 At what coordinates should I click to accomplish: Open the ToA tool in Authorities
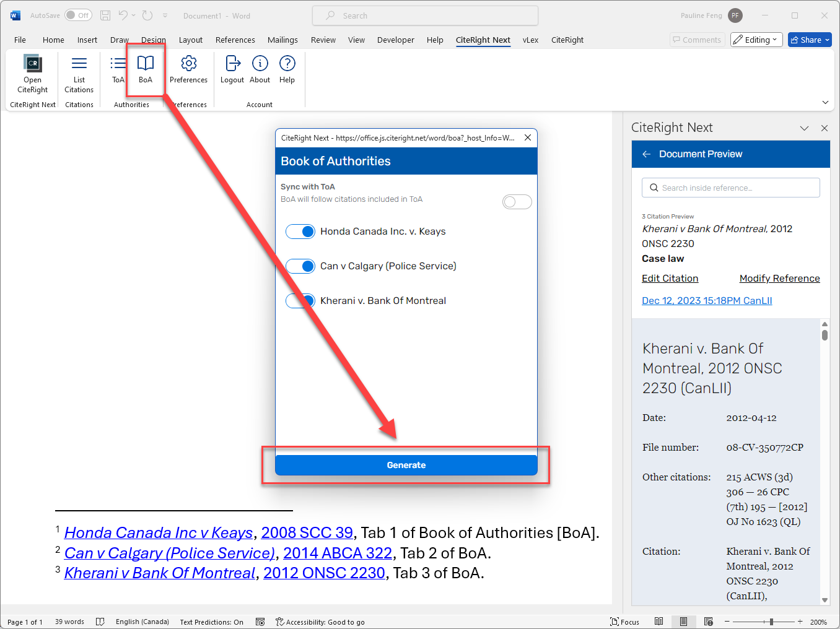tap(118, 69)
